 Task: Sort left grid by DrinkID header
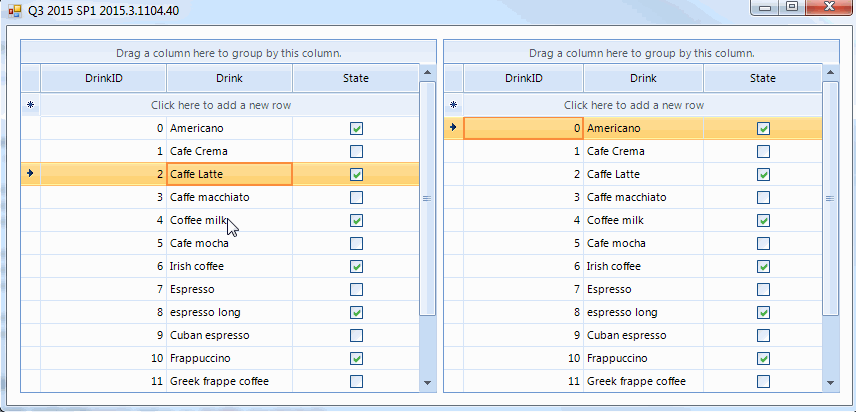coord(103,78)
